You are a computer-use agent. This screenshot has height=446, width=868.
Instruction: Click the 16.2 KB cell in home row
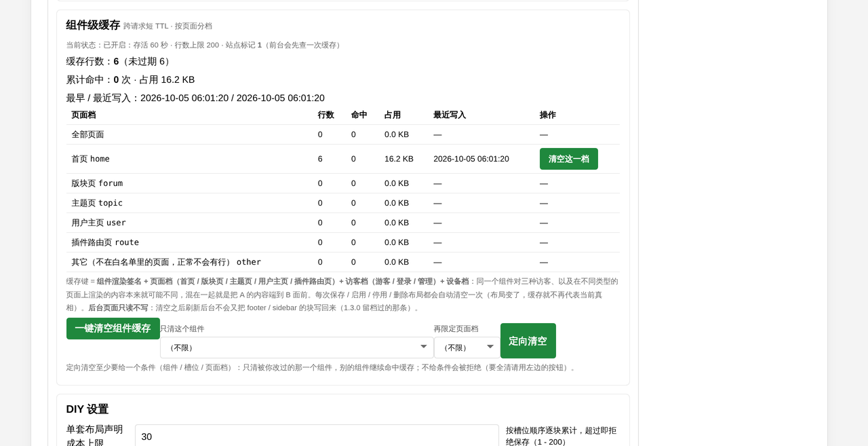[399, 159]
